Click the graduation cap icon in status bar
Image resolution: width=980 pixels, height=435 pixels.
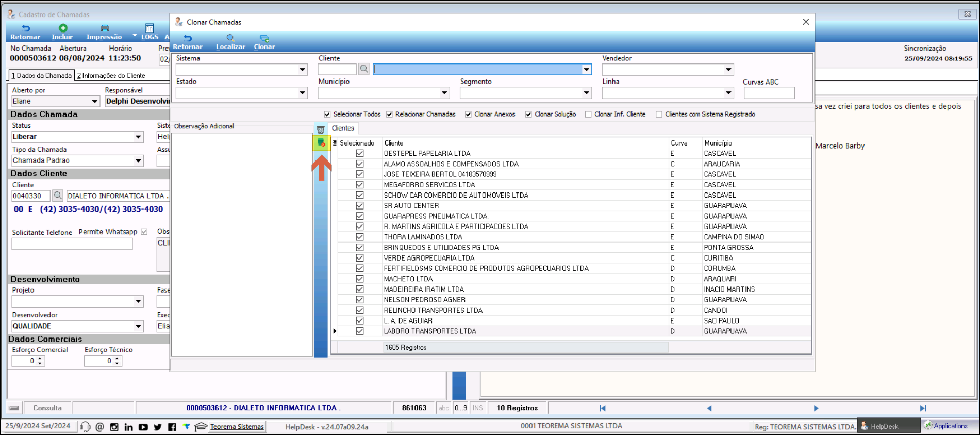point(201,426)
